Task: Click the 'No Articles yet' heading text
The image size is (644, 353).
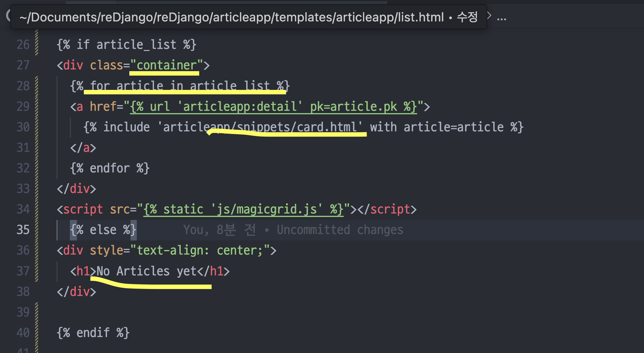Action: click(146, 271)
